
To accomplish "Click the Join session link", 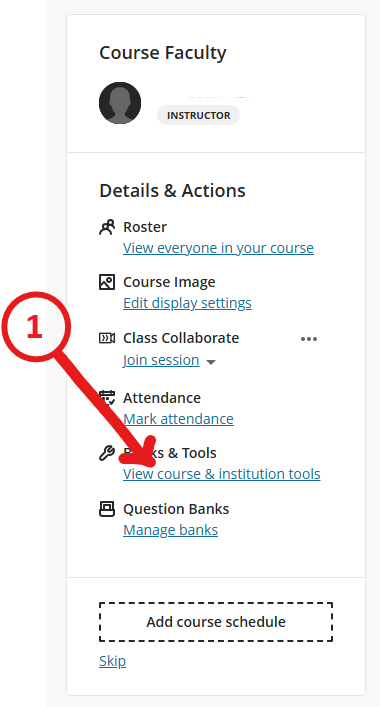I will coord(161,360).
